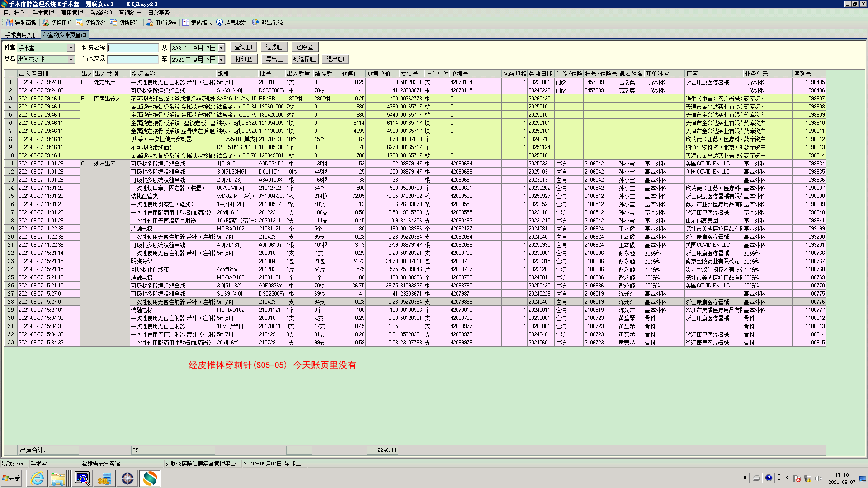Launch Internet Explorer from taskbar
This screenshot has height=488, width=868.
coord(37,479)
